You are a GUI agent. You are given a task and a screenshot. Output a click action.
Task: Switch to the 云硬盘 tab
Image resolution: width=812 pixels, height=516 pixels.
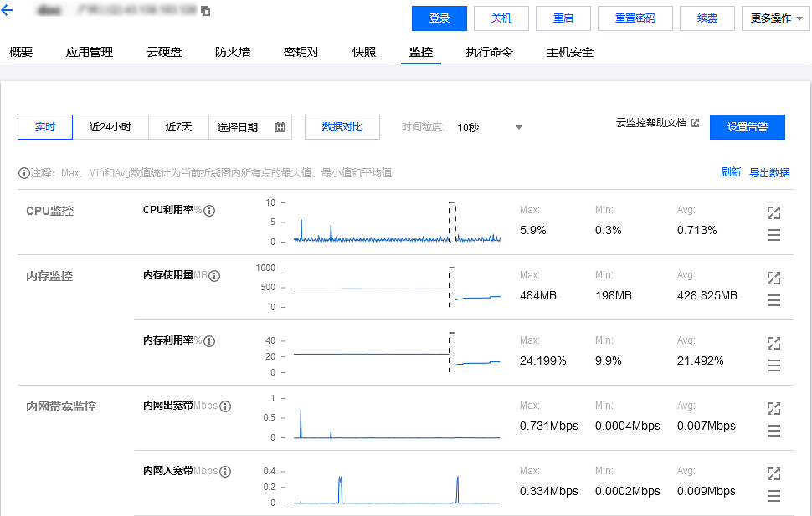tap(164, 53)
